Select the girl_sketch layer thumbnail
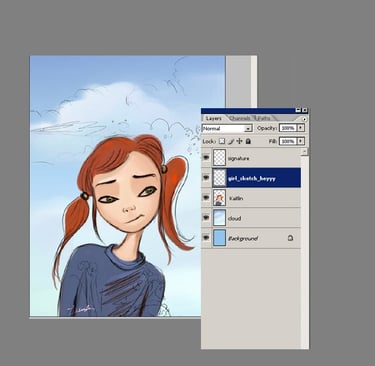Viewport: 375px width, 366px height. coord(219,177)
